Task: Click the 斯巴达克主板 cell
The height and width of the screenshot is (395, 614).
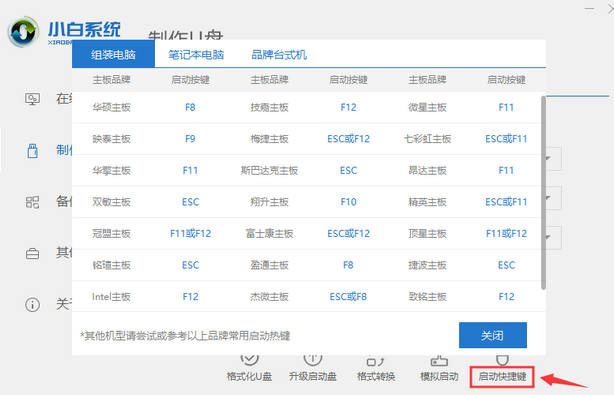Action: click(269, 170)
